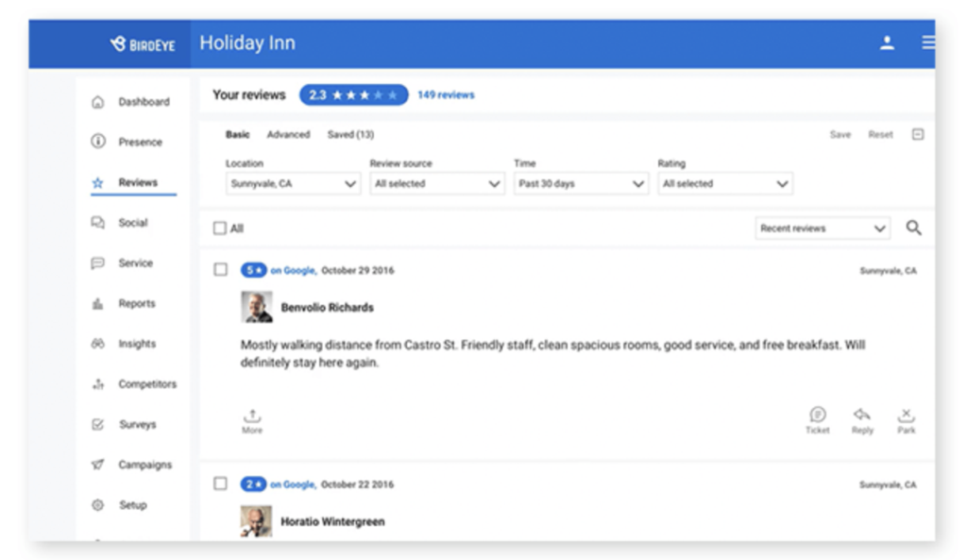Click More share icon on Benvolio review
967x560 pixels.
[251, 421]
